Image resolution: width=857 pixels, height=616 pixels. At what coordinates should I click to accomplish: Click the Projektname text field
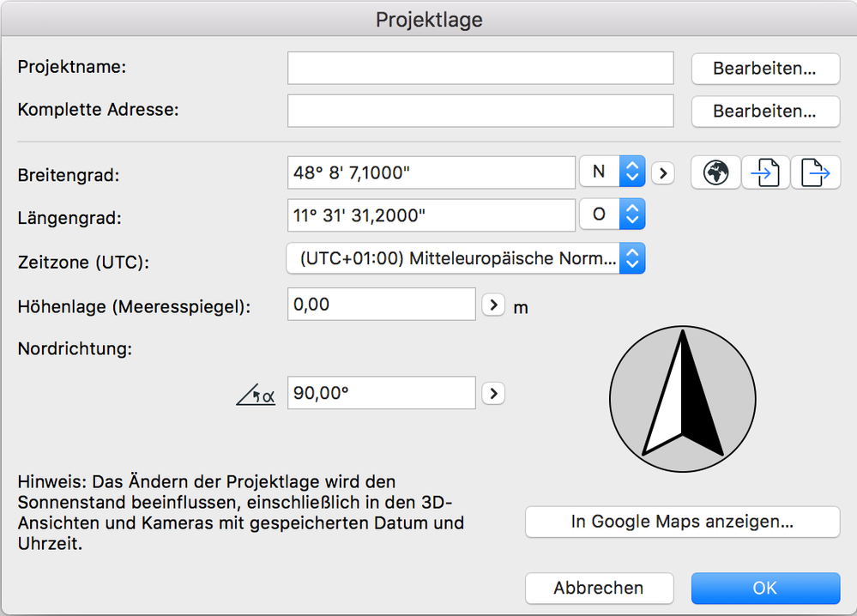[480, 69]
